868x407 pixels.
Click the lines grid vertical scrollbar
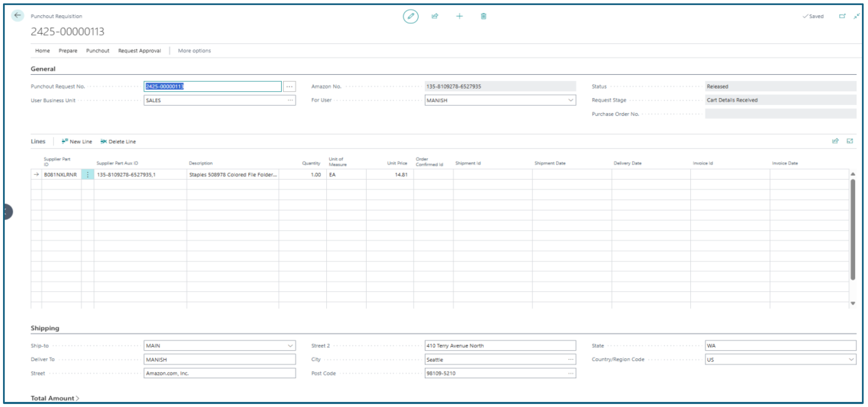853,229
